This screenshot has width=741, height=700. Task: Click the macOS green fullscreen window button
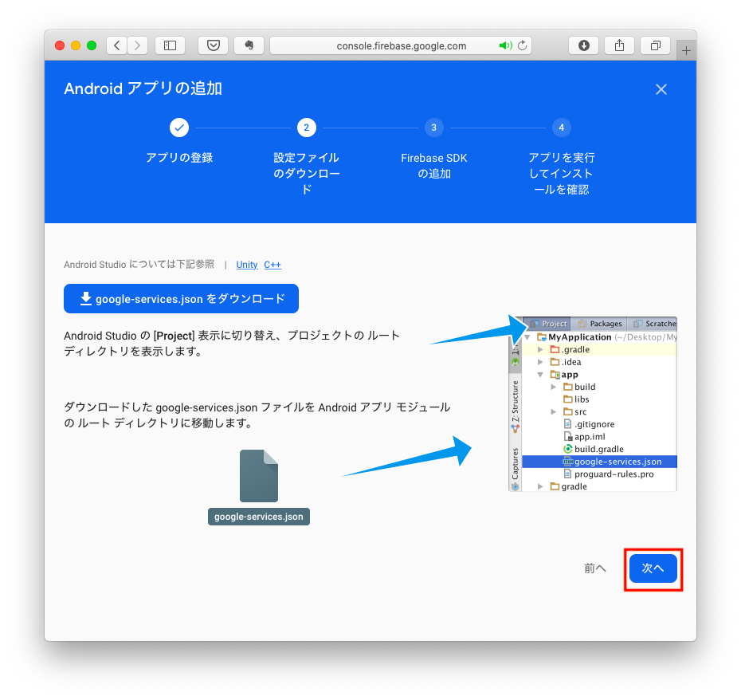coord(92,45)
